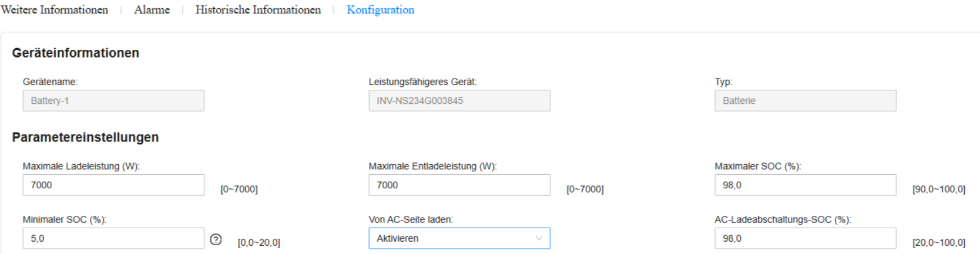
Task: Click the [90,0~100,0] range hint
Action: [x=938, y=189]
